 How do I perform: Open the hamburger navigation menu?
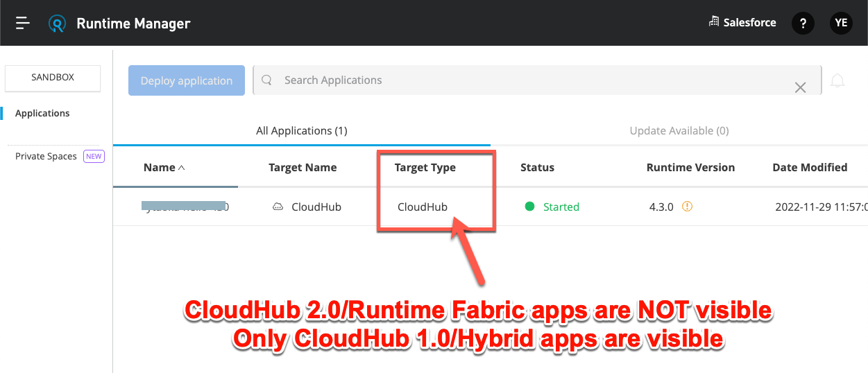23,23
